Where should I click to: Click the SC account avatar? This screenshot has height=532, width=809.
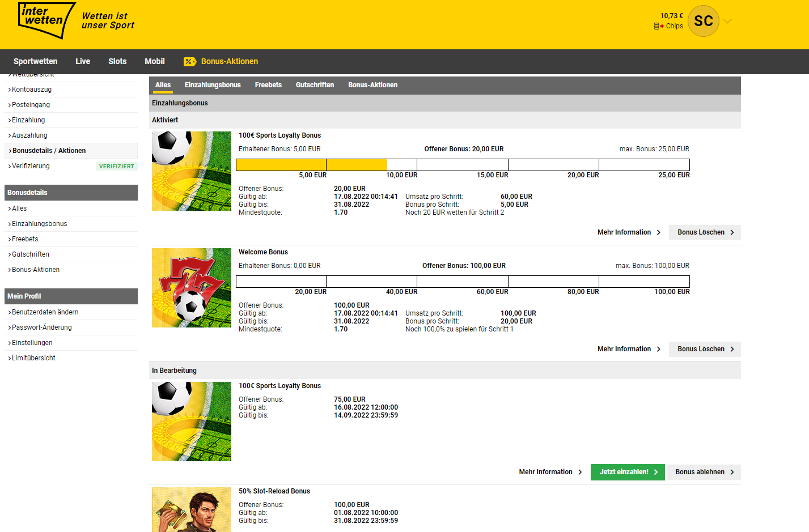tap(704, 21)
